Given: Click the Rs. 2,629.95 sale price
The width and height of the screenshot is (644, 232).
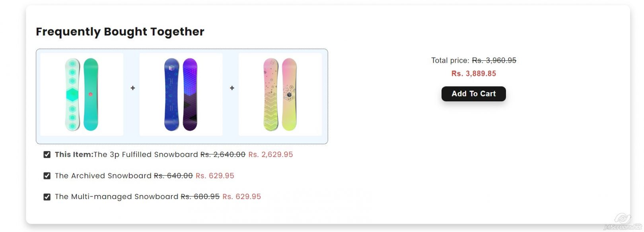Looking at the screenshot, I should coord(270,155).
